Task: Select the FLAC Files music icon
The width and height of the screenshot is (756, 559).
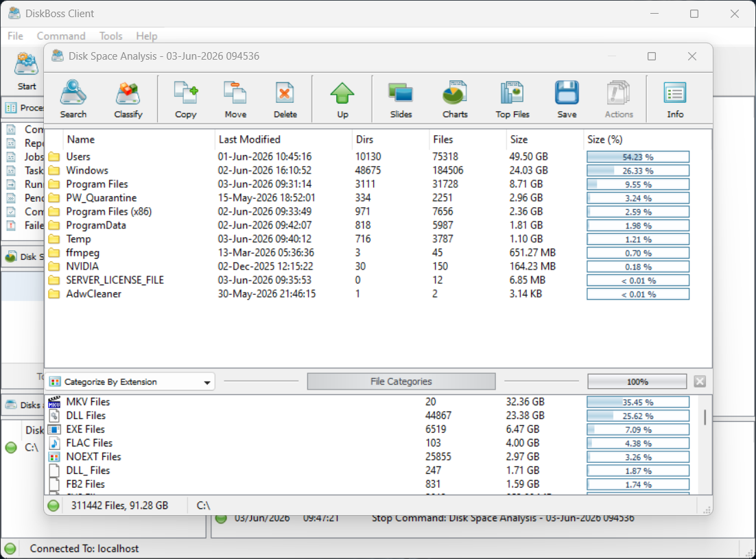Action: [x=54, y=443]
